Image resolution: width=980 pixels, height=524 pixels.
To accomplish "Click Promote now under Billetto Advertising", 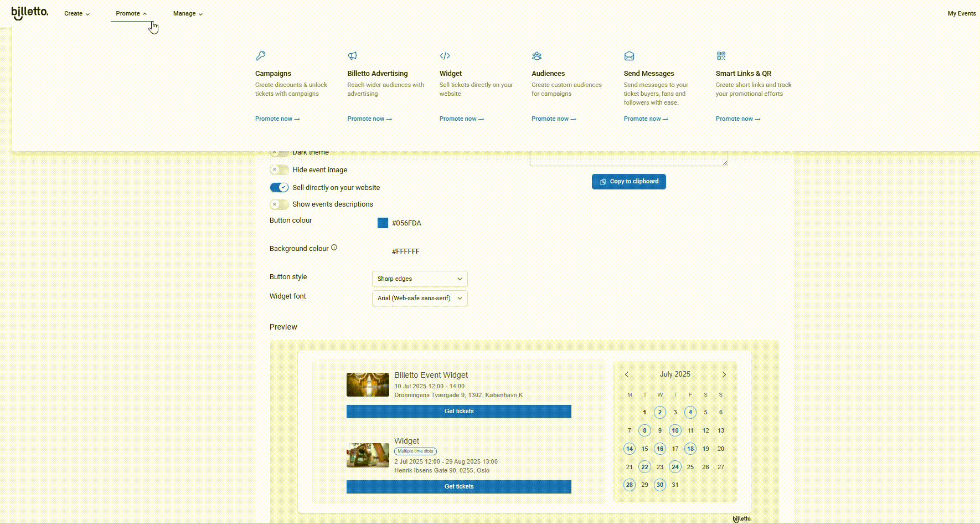I will [369, 119].
